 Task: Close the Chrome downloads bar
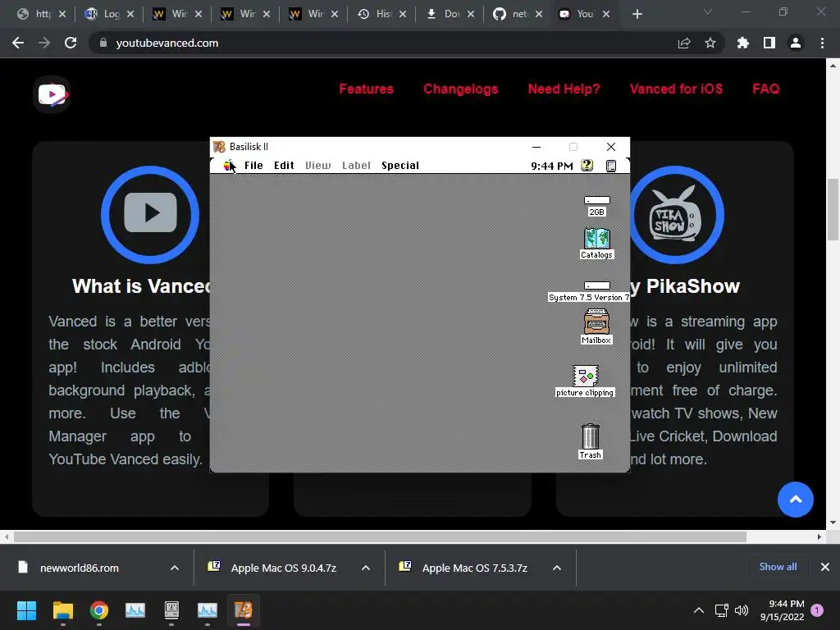[825, 567]
